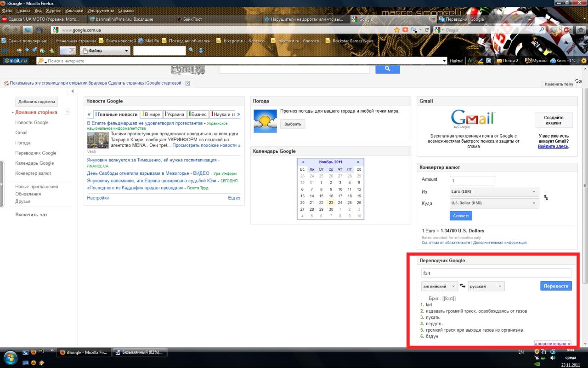Click the Лента новостей bookmark

118,40
